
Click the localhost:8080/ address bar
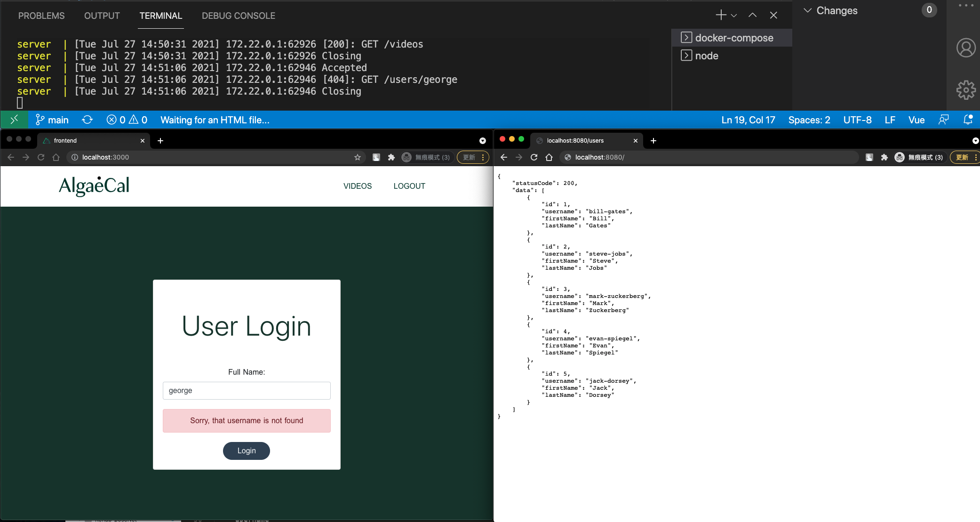(709, 157)
